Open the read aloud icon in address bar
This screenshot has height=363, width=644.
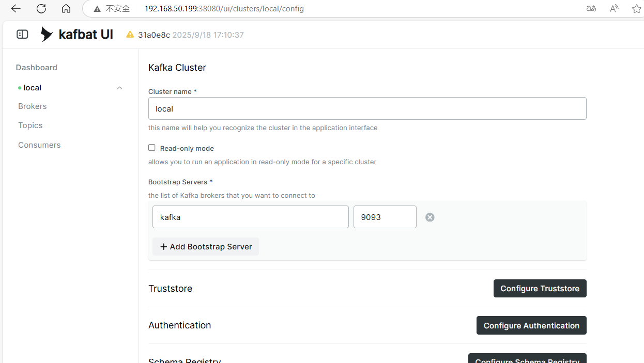pos(614,9)
